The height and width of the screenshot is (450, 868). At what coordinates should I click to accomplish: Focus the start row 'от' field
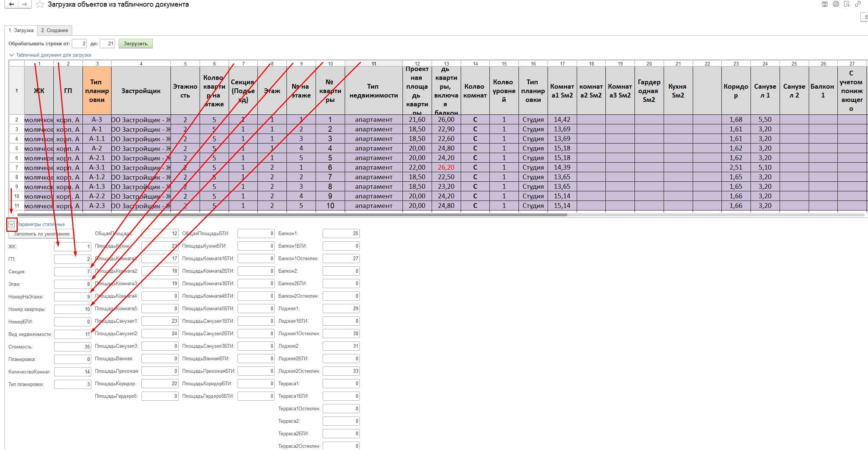[x=79, y=43]
